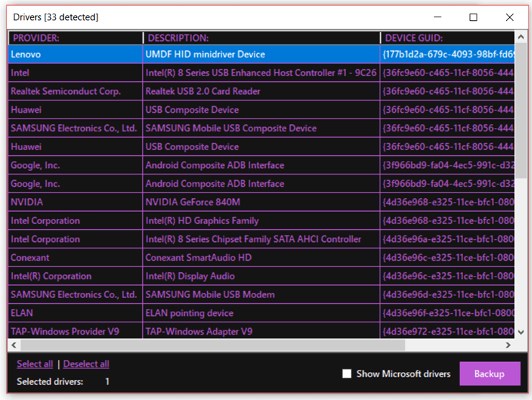Select SAMSUNG Mobile USB Composite Device
Screen dimensions: 532x400
click(261, 128)
